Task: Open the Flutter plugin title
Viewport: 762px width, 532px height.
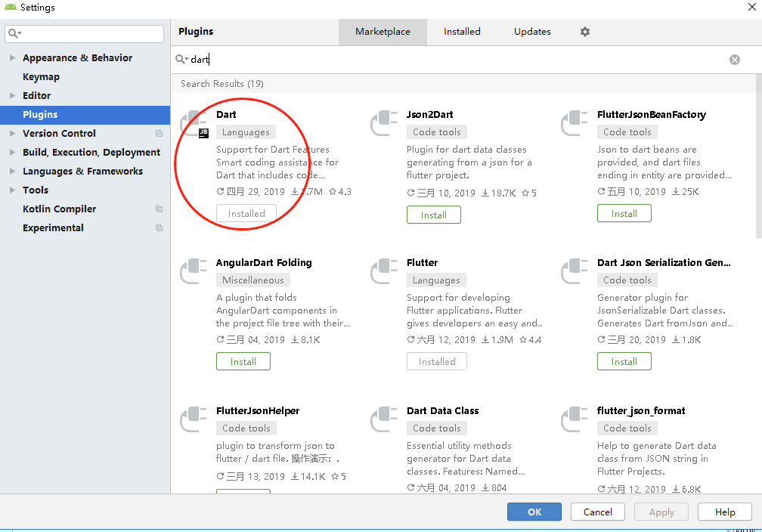Action: pos(422,263)
